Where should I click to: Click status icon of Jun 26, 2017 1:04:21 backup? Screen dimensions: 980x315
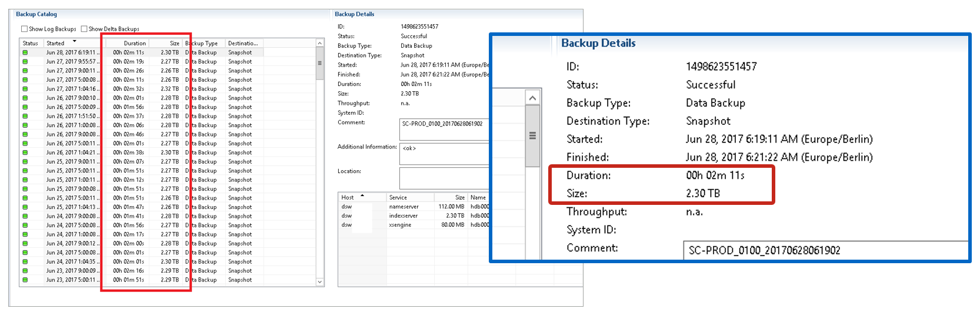pyautogui.click(x=25, y=152)
